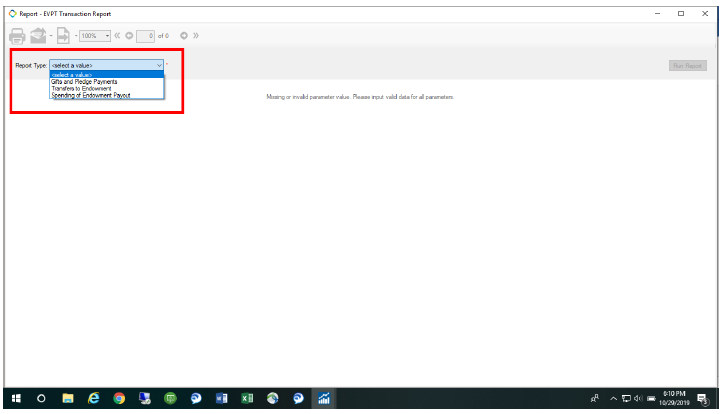Collapse the Report Type combo box
Viewport: 723px width, 414px height.
click(158, 65)
